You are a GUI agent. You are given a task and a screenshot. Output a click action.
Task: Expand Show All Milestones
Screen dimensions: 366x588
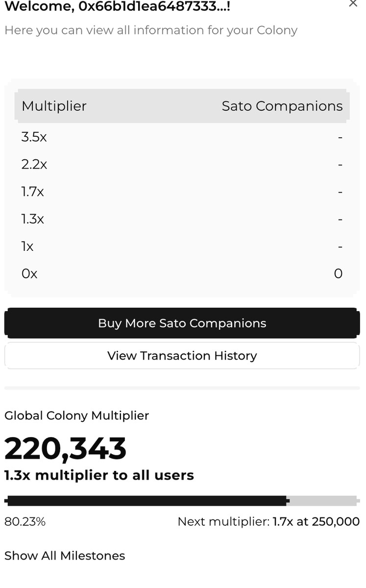65,556
